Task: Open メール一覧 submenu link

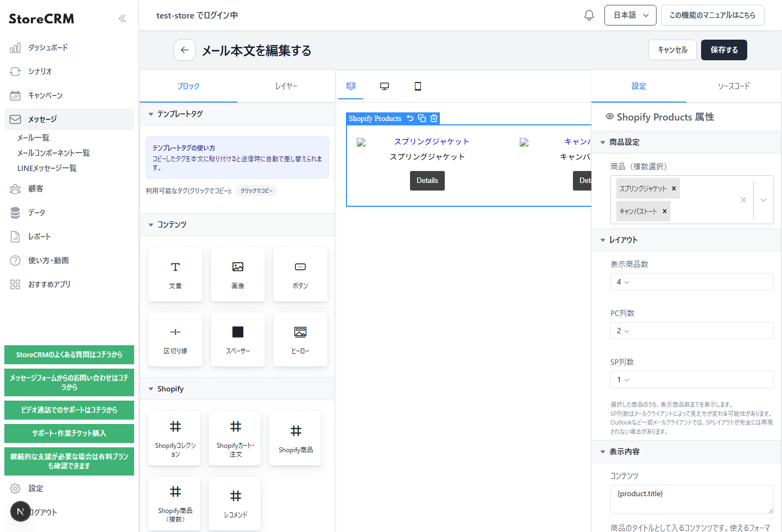Action: coord(34,138)
